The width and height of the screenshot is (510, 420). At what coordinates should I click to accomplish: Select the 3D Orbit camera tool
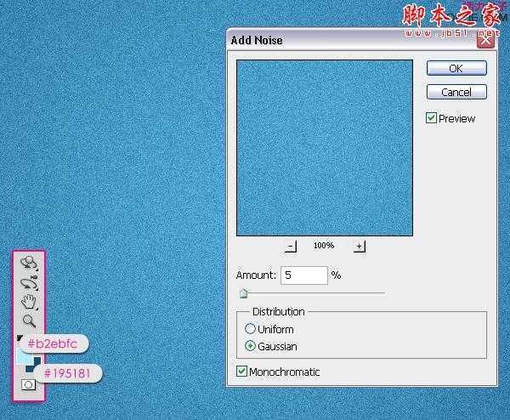tap(29, 282)
